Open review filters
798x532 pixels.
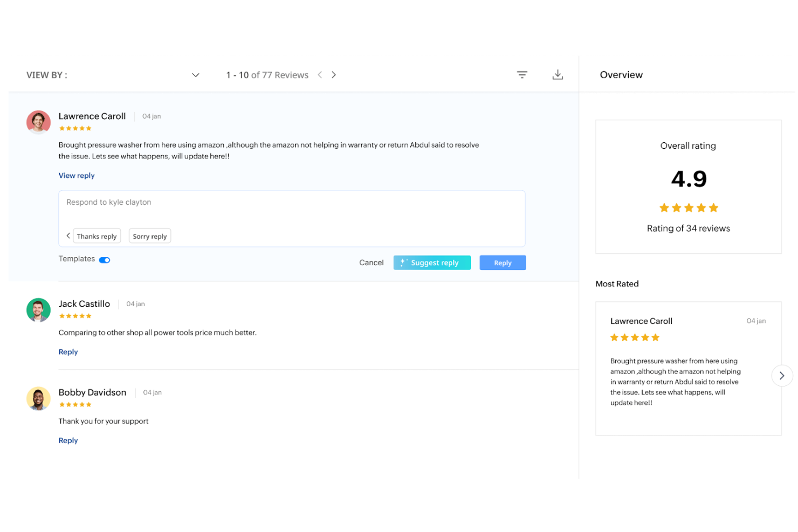pyautogui.click(x=522, y=74)
